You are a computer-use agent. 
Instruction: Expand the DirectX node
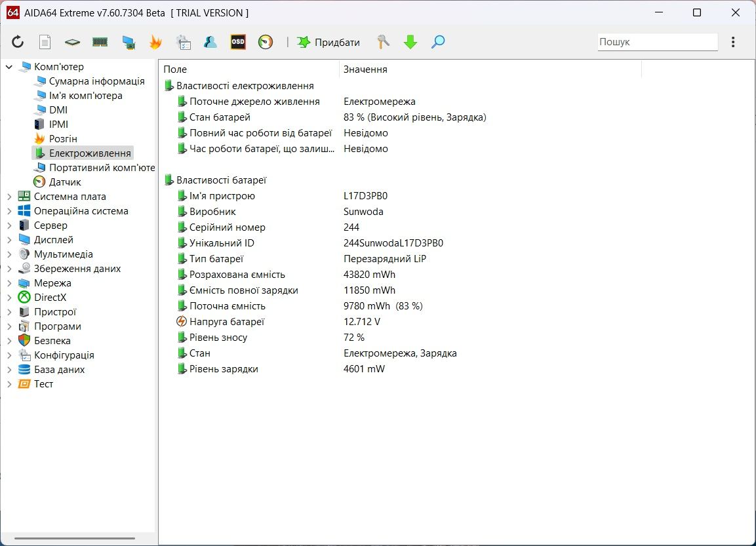point(9,298)
